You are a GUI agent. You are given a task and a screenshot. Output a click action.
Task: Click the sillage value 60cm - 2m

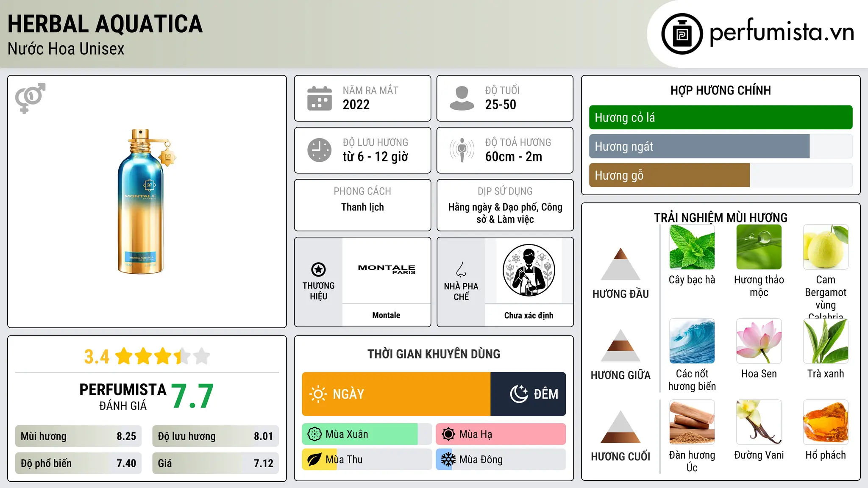click(514, 157)
